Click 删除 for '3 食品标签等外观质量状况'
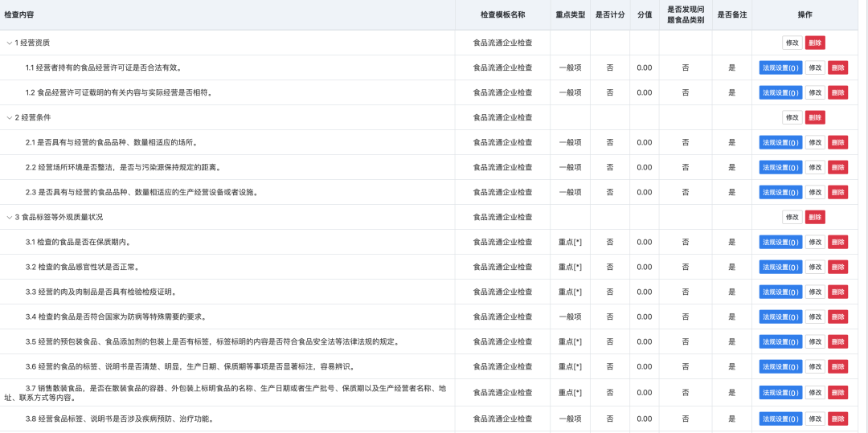This screenshot has height=433, width=868. 815,218
